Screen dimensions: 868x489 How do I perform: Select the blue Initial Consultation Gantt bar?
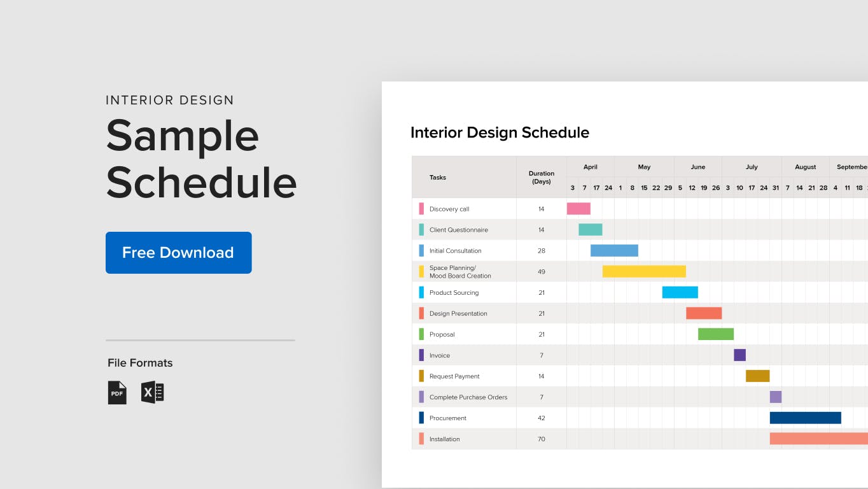click(614, 251)
